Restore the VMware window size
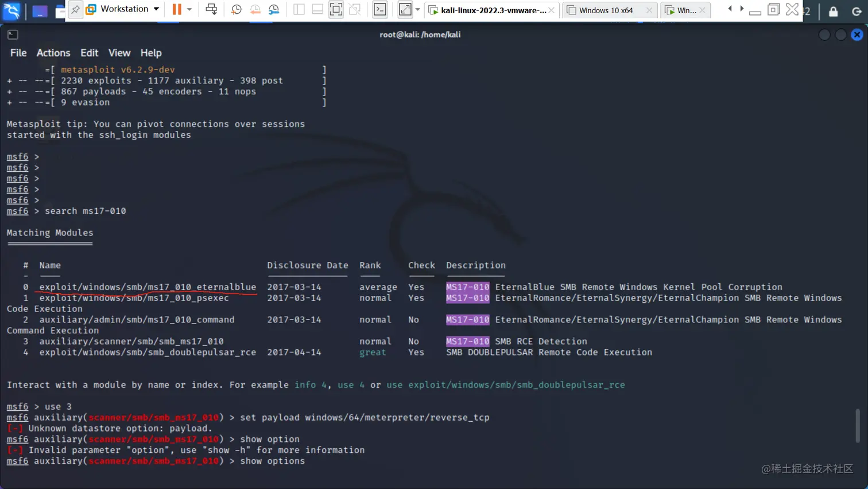The width and height of the screenshot is (868, 489). [774, 9]
